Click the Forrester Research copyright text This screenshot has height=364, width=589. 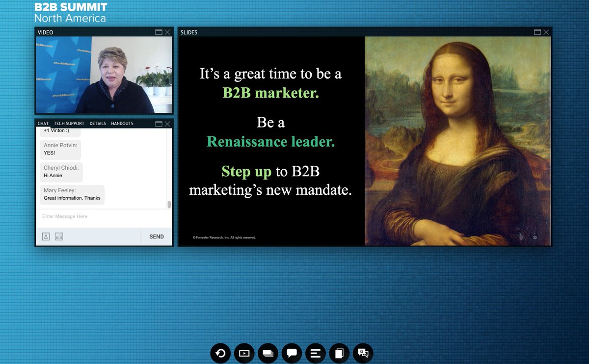pyautogui.click(x=224, y=237)
